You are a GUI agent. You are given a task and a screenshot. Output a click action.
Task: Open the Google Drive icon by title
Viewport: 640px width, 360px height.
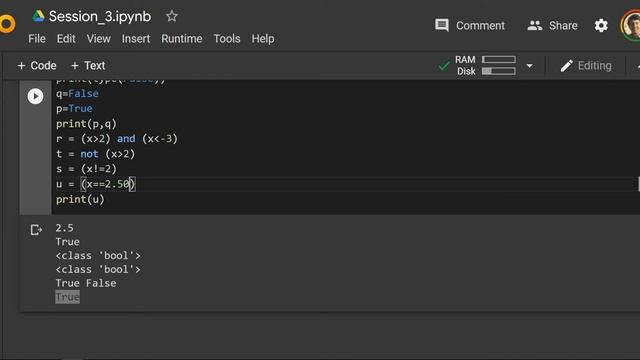(x=38, y=16)
